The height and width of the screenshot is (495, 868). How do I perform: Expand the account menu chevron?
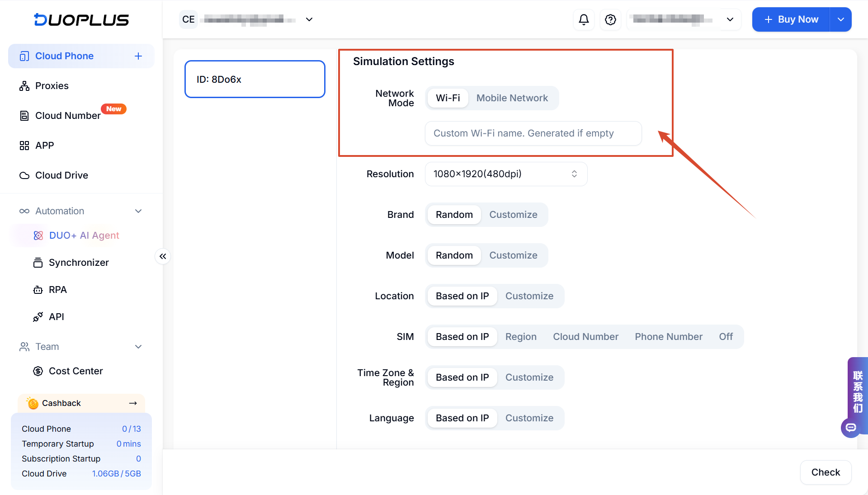click(730, 19)
